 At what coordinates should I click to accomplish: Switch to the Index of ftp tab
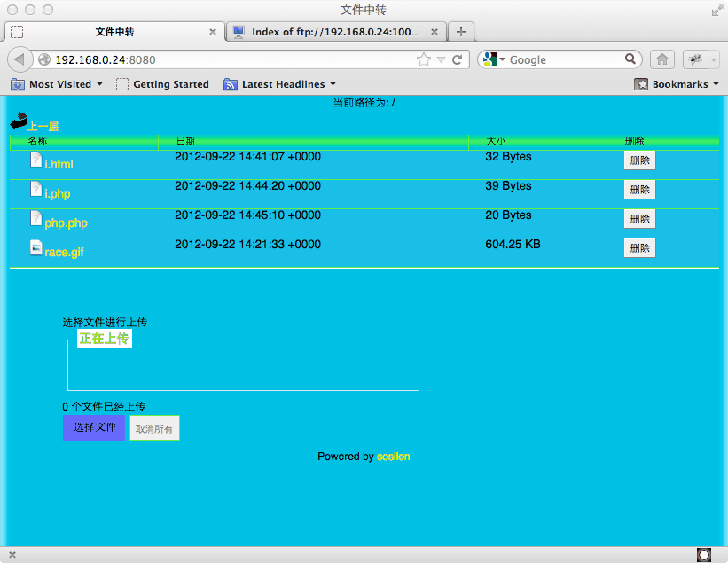click(x=335, y=32)
